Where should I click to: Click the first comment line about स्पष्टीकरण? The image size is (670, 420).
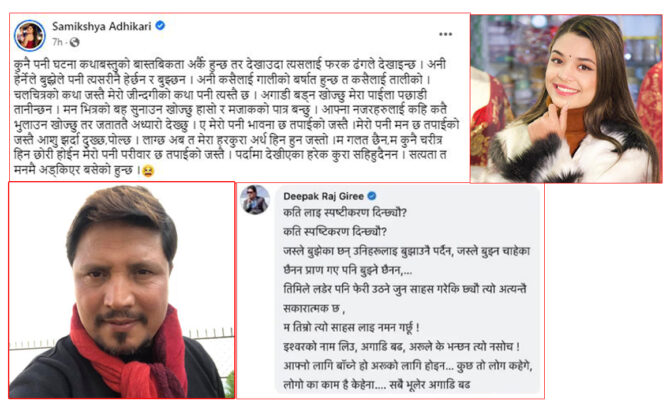tap(345, 212)
